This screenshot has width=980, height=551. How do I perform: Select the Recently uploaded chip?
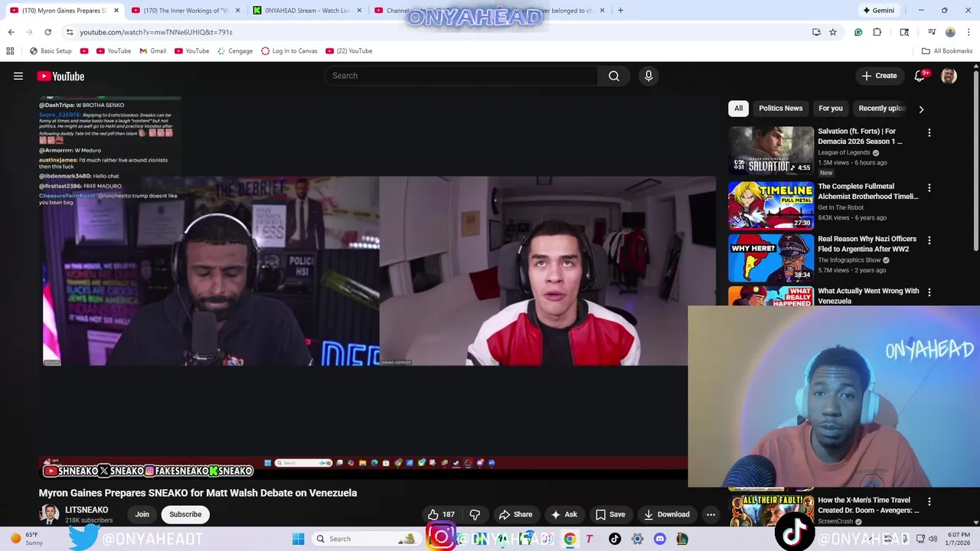[882, 109]
